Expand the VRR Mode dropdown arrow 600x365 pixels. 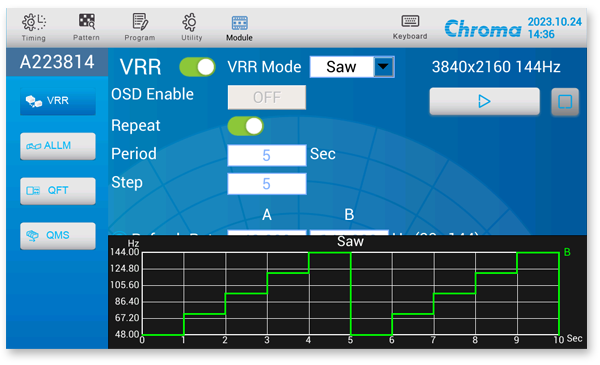[x=383, y=67]
